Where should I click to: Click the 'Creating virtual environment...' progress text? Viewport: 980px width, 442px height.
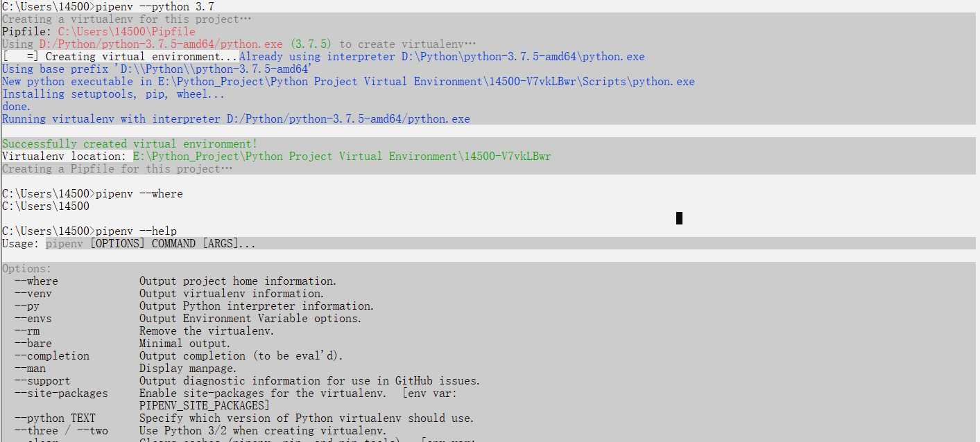point(141,57)
